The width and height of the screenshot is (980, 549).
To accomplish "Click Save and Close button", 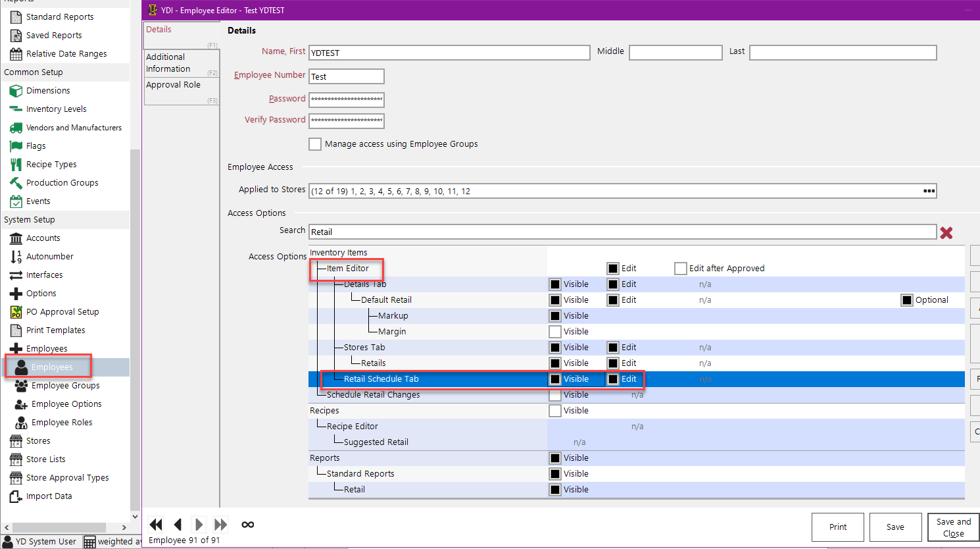I will click(x=954, y=527).
